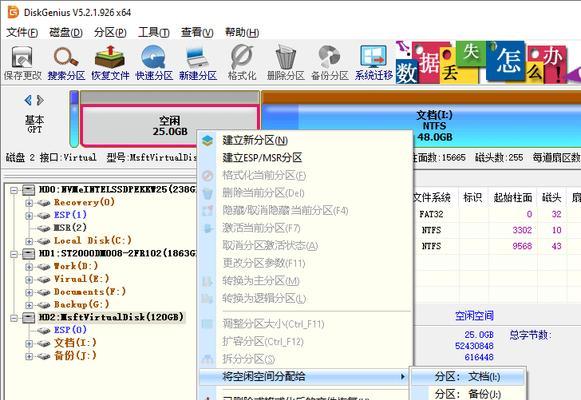Open the Search Partition (搜索分区) tool
Image resolution: width=581 pixels, height=400 pixels.
coord(66,63)
